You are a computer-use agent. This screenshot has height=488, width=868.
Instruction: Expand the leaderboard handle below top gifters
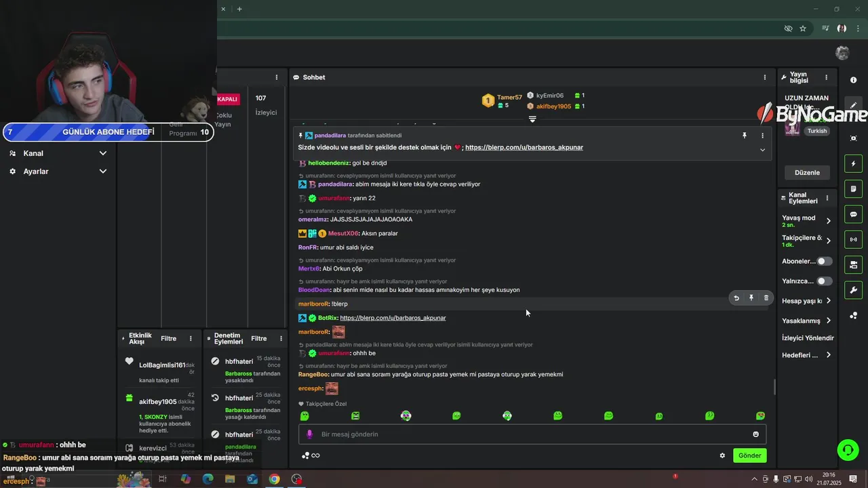(532, 119)
